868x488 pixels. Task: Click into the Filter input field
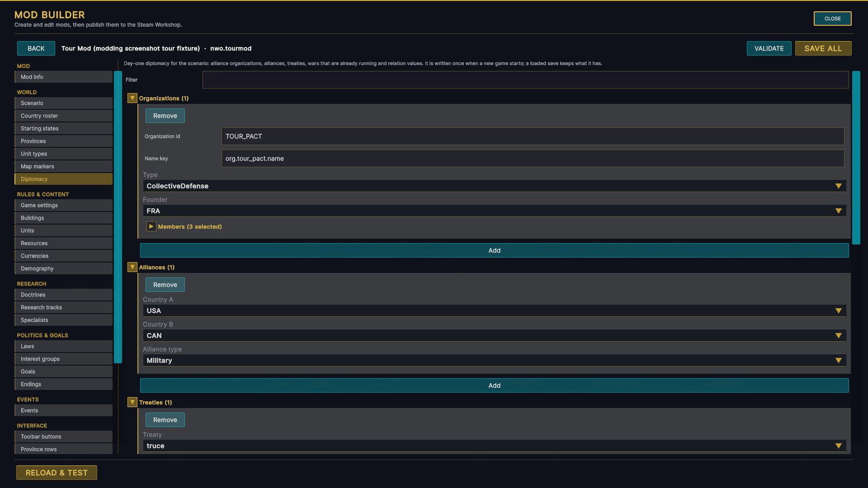pos(525,80)
